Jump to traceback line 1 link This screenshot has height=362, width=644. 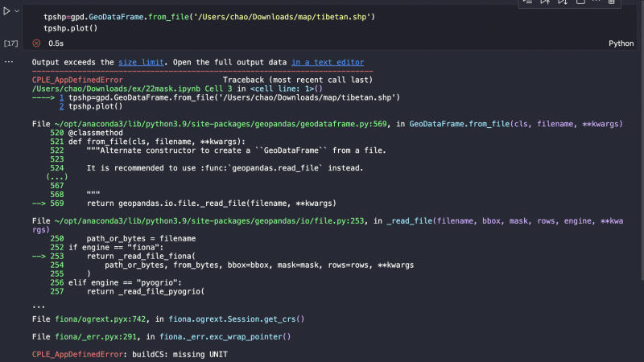tap(62, 97)
